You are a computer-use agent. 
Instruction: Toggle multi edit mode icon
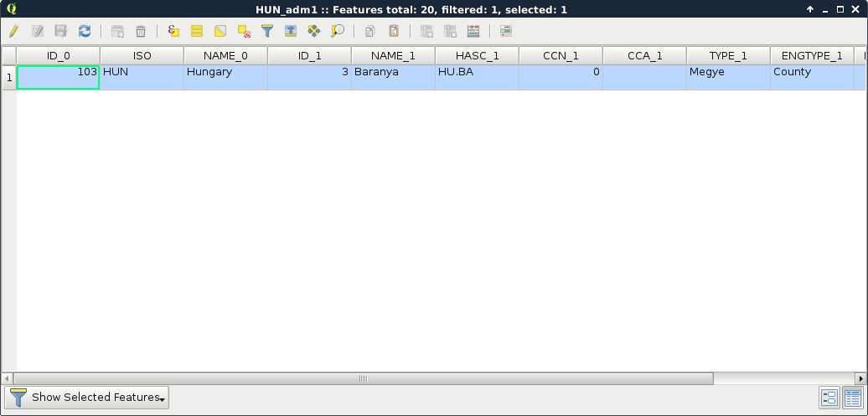pyautogui.click(x=38, y=31)
